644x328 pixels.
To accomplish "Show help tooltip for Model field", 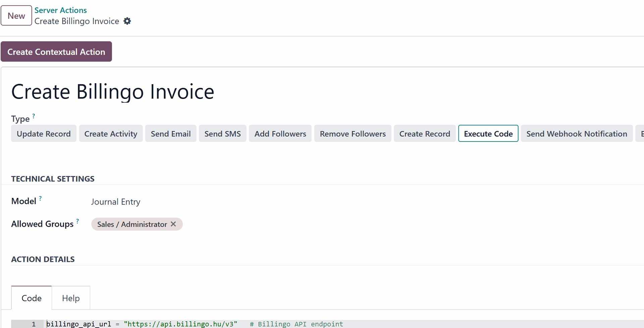I will pos(40,198).
